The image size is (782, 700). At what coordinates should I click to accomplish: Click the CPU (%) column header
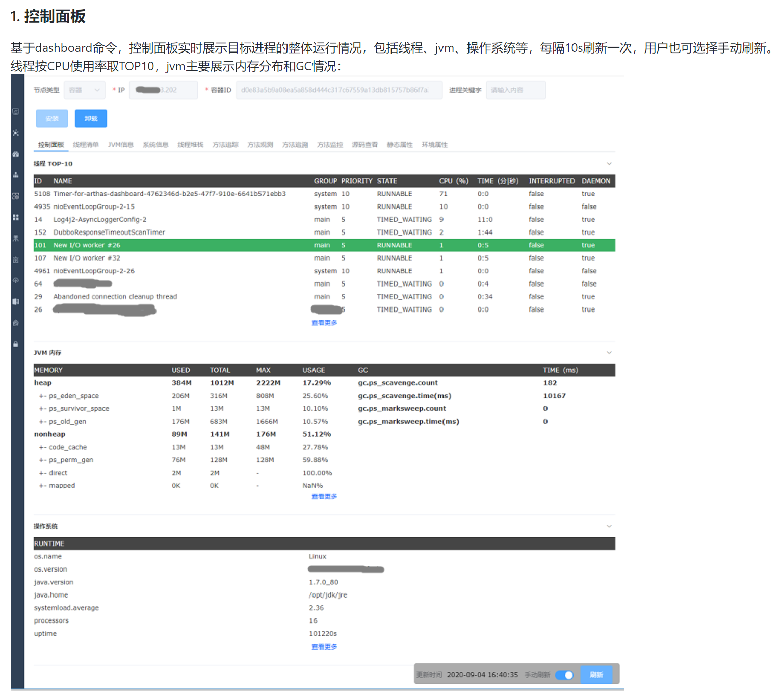tap(454, 181)
